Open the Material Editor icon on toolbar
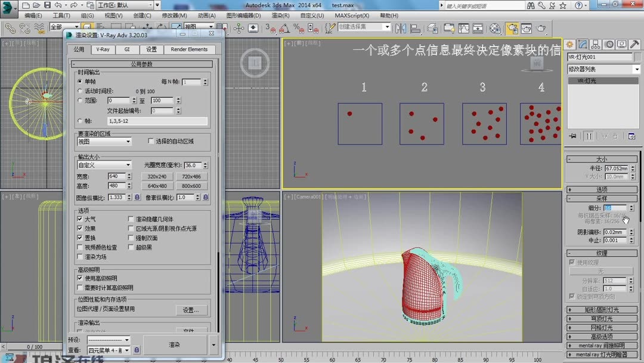644x363 pixels. [494, 28]
